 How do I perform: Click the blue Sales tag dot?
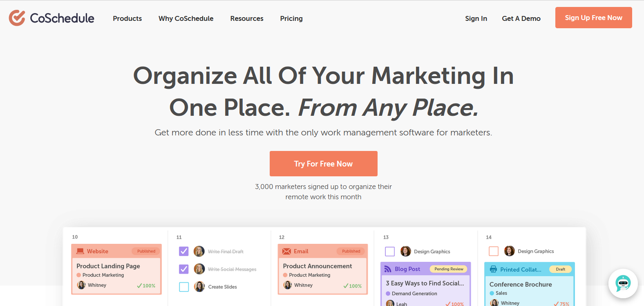[492, 293]
